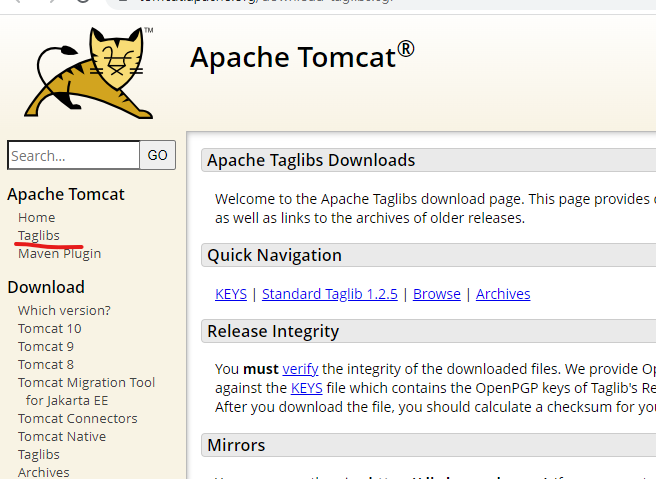Open Archives link in Quick Navigation

[x=503, y=294]
